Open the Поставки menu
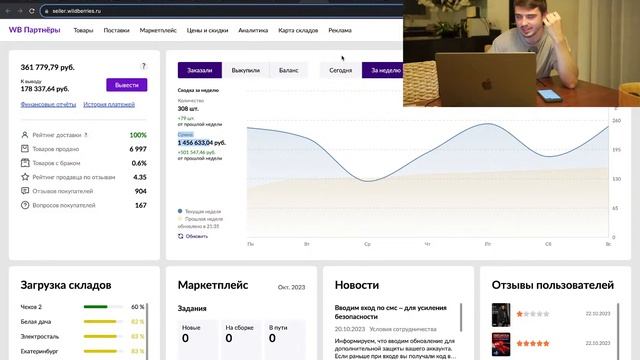The height and width of the screenshot is (360, 640). pos(116,30)
